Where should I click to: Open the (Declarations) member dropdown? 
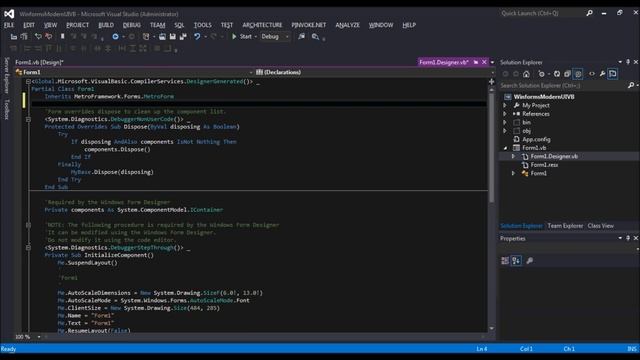[492, 72]
